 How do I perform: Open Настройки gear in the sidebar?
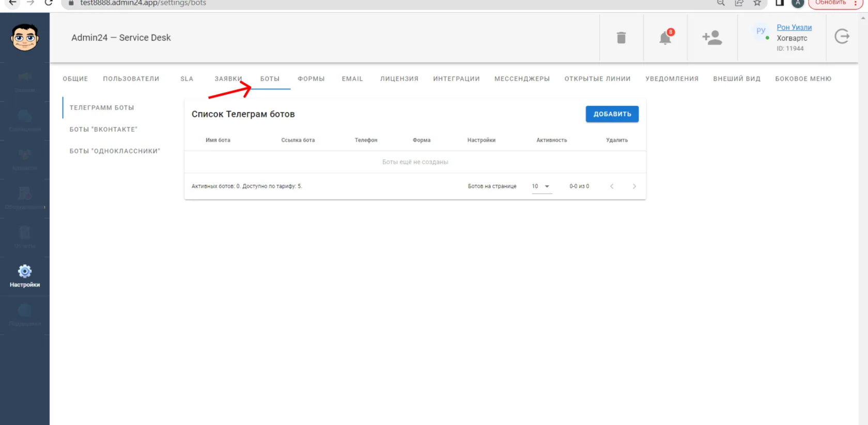coord(25,276)
